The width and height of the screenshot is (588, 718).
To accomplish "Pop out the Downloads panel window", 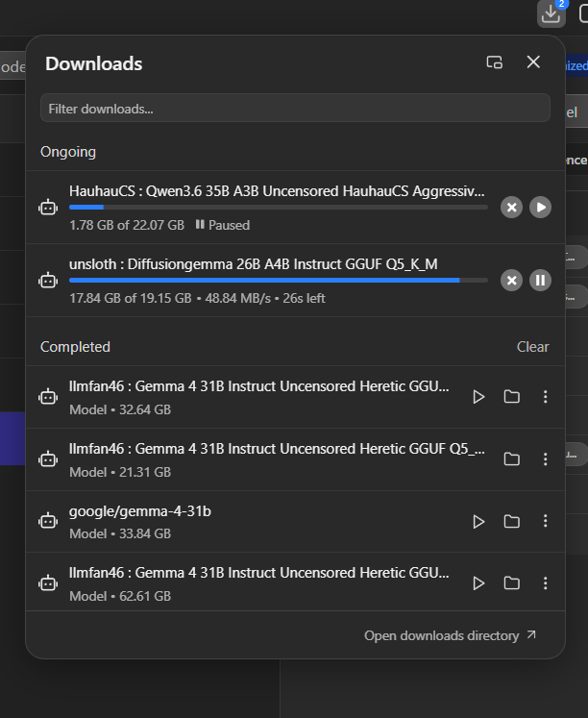I will [x=494, y=62].
